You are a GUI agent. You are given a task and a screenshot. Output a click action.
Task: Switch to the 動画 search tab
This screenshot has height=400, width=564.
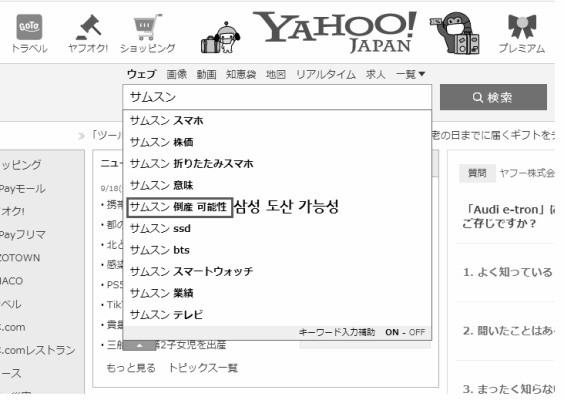pos(206,74)
